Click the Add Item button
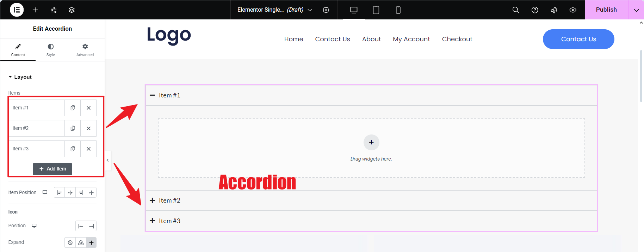Viewport: 644px width, 252px height. click(x=52, y=169)
